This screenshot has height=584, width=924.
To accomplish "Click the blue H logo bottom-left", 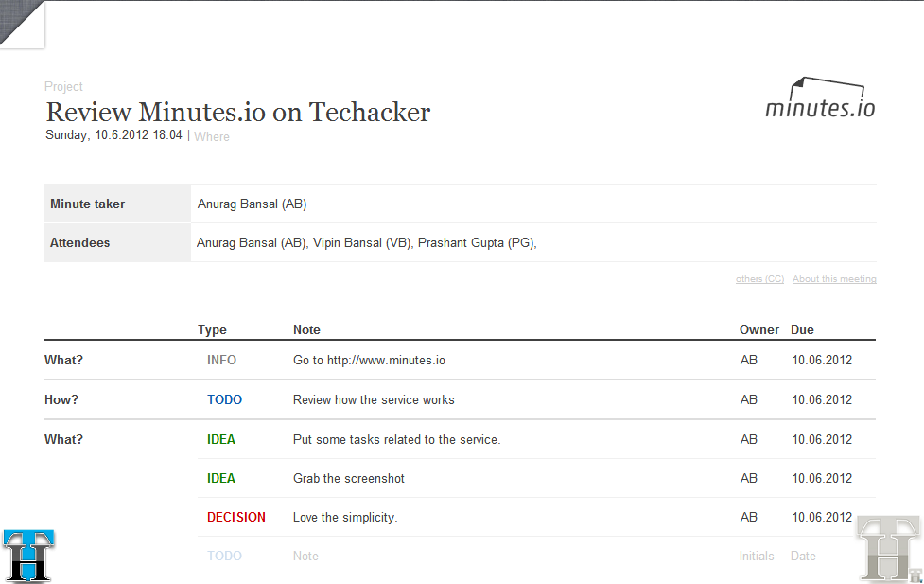I will click(28, 555).
